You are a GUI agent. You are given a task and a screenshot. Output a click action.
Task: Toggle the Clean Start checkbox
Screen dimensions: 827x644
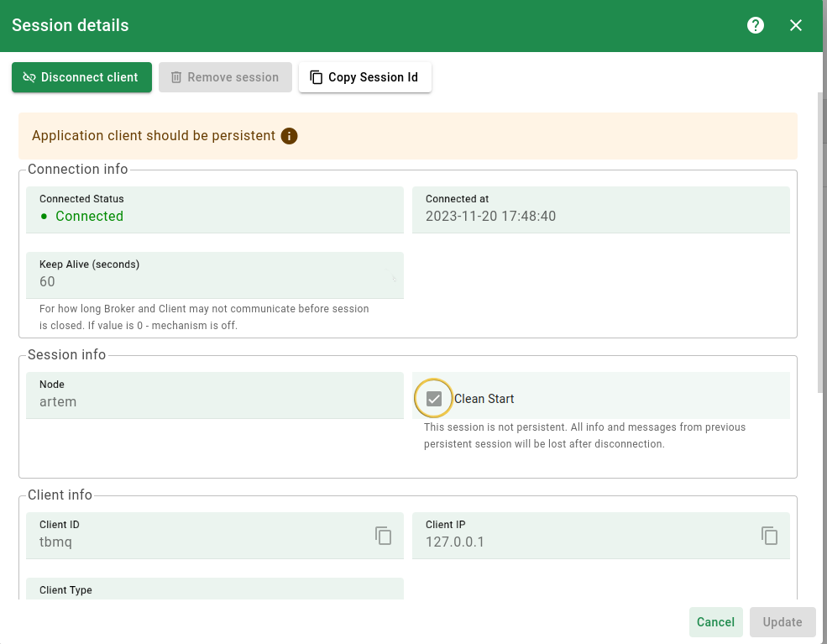(x=434, y=399)
